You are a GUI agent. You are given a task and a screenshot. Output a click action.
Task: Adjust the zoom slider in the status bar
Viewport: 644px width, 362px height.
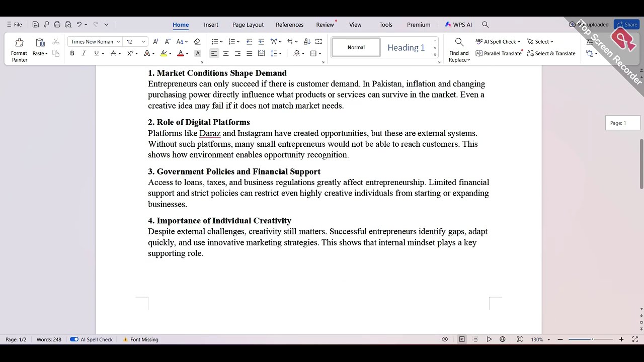pos(592,339)
